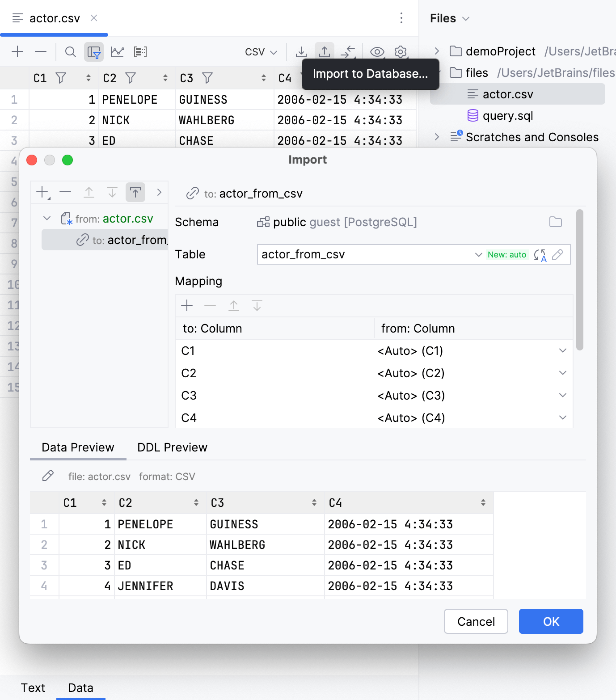Collapse the from: actor.csv tree node
Screen dimensions: 616x700
click(46, 218)
